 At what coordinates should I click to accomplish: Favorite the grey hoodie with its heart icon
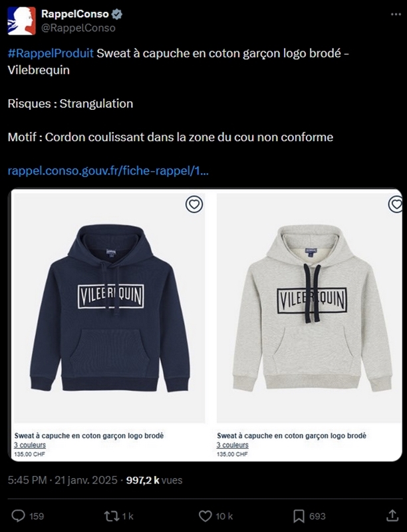pyautogui.click(x=396, y=204)
